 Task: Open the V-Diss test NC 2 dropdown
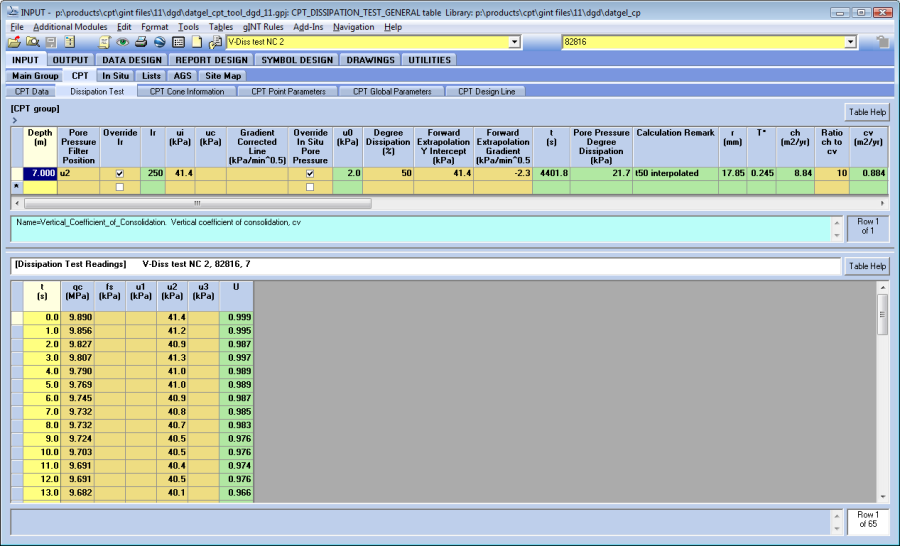pyautogui.click(x=515, y=42)
